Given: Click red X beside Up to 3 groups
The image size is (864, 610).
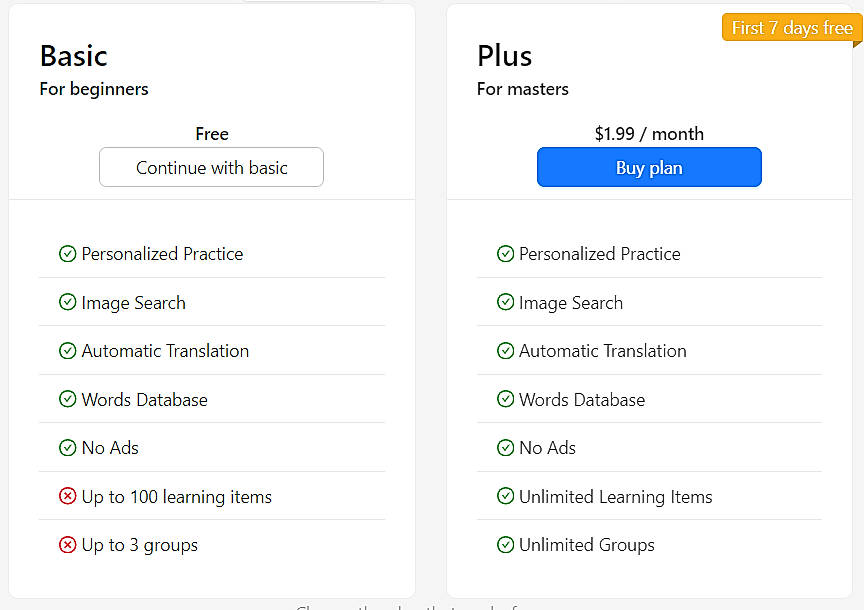Looking at the screenshot, I should click(x=67, y=544).
